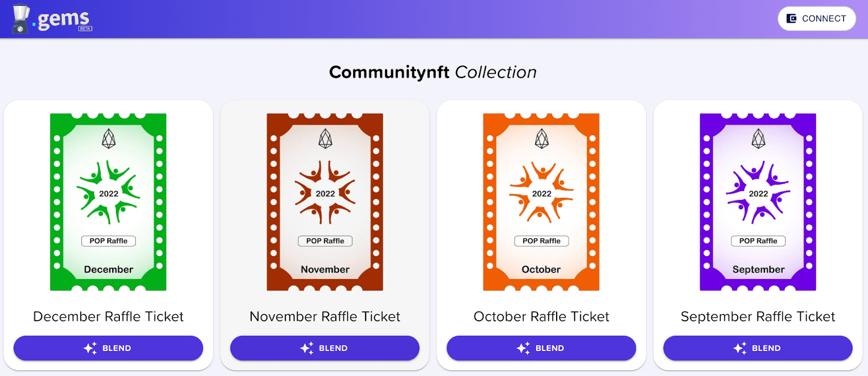Image resolution: width=868 pixels, height=376 pixels.
Task: Click the EOS logo on the green ticket
Action: (108, 139)
